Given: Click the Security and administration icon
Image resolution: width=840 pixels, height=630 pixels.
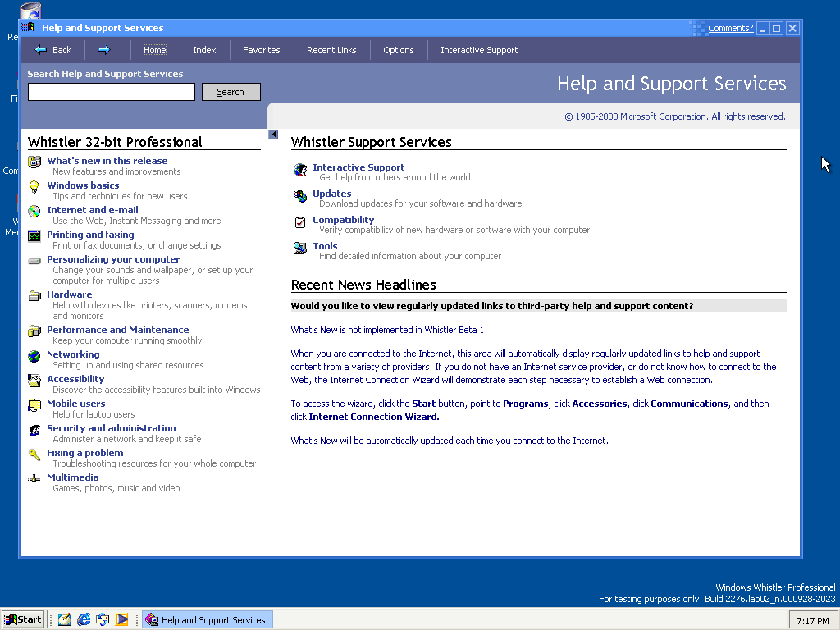Looking at the screenshot, I should point(34,430).
